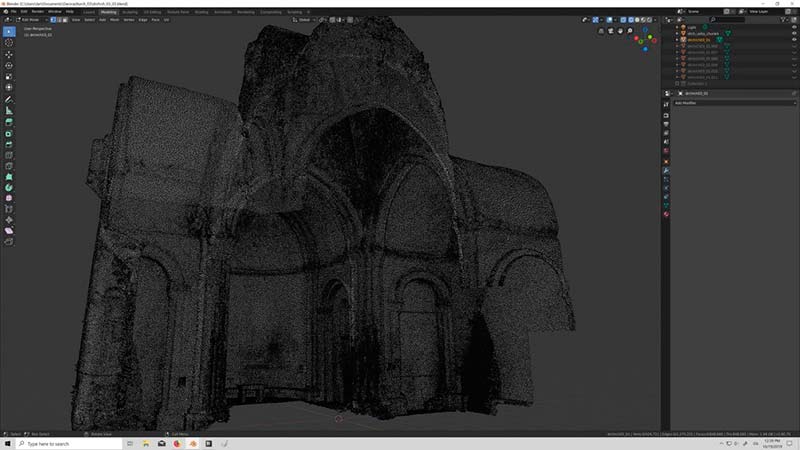
Task: Open the World properties tab
Action: pyautogui.click(x=666, y=150)
